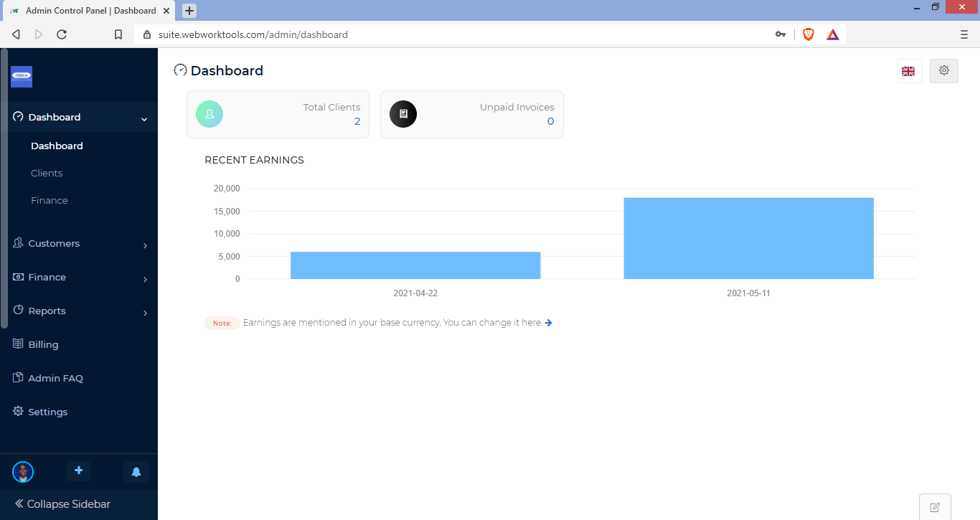Click the edit note icon at bottom right
Viewport: 980px width, 520px height.
(935, 507)
